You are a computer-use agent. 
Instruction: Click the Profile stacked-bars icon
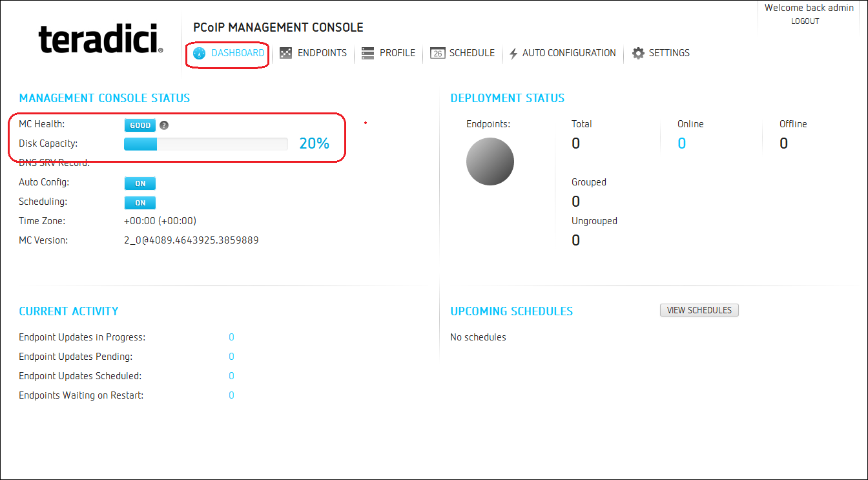(x=367, y=53)
